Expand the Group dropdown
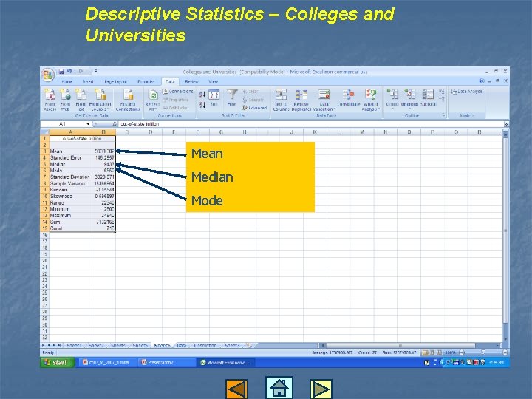This screenshot has height=399, width=532. pos(392,109)
